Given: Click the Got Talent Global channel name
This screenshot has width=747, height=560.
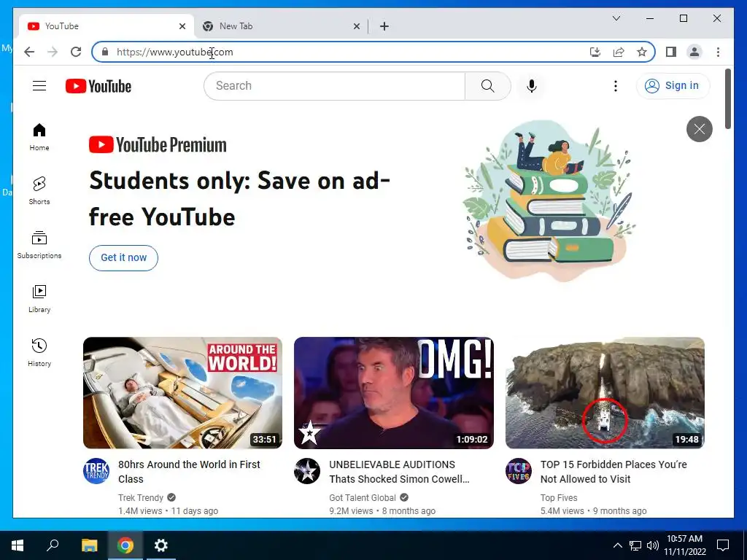Looking at the screenshot, I should pyautogui.click(x=362, y=497).
